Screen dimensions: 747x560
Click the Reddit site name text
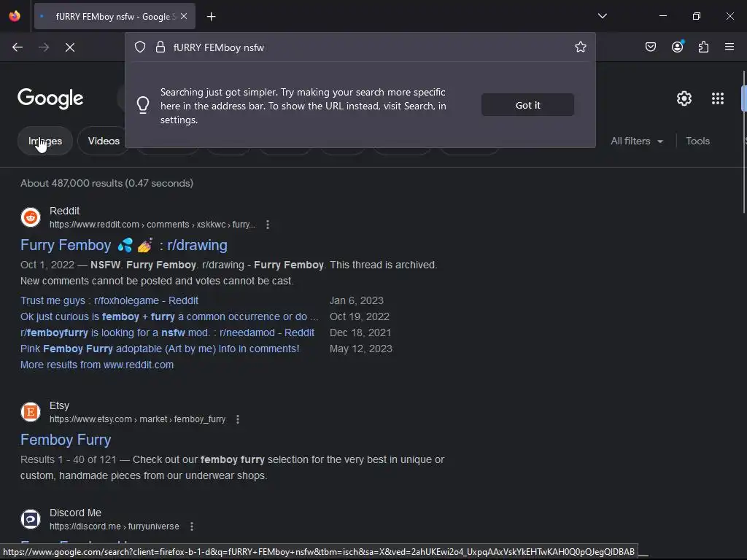[x=64, y=211]
